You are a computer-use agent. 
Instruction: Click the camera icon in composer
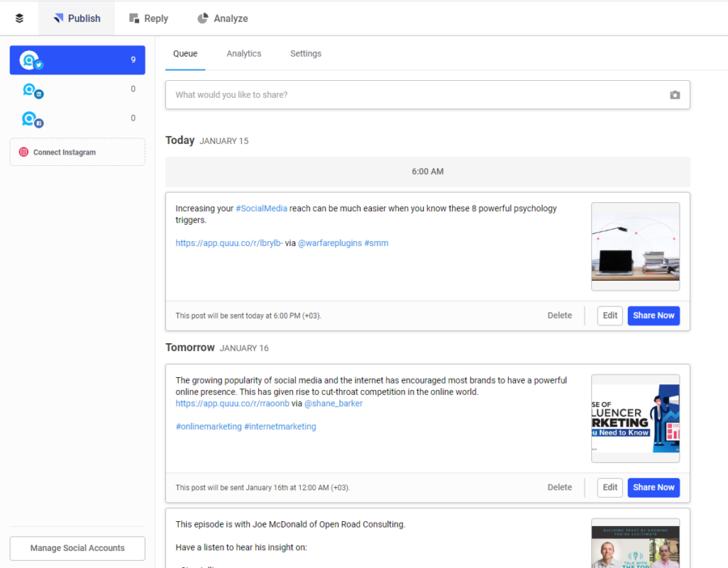[x=675, y=95]
